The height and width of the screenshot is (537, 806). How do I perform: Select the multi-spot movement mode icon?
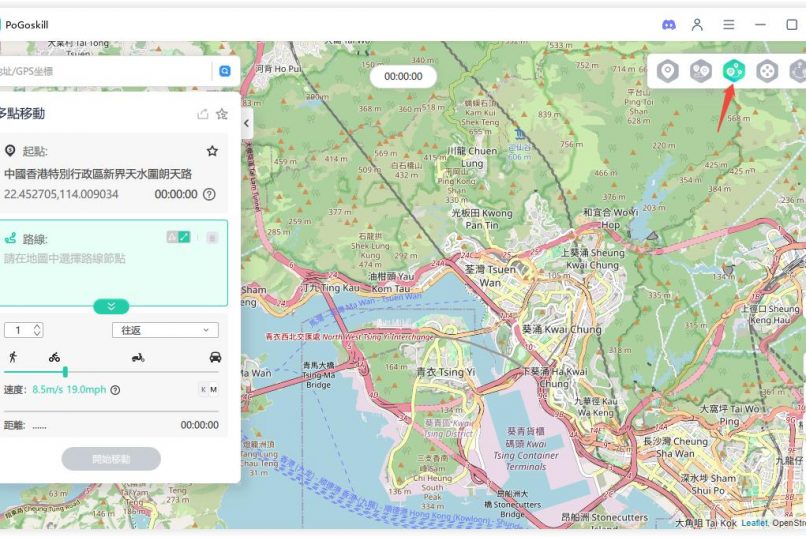(734, 71)
